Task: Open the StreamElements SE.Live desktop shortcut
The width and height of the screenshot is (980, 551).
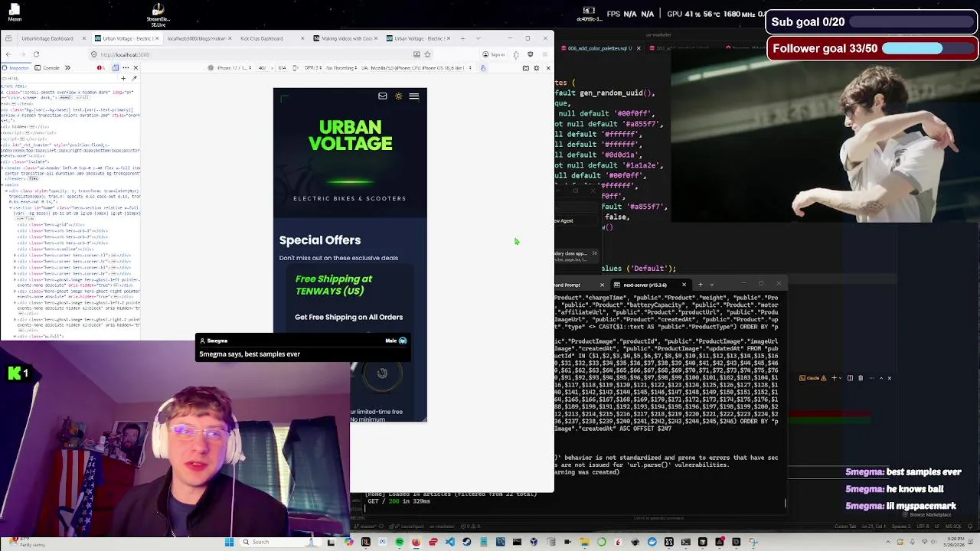Action: pos(158,14)
